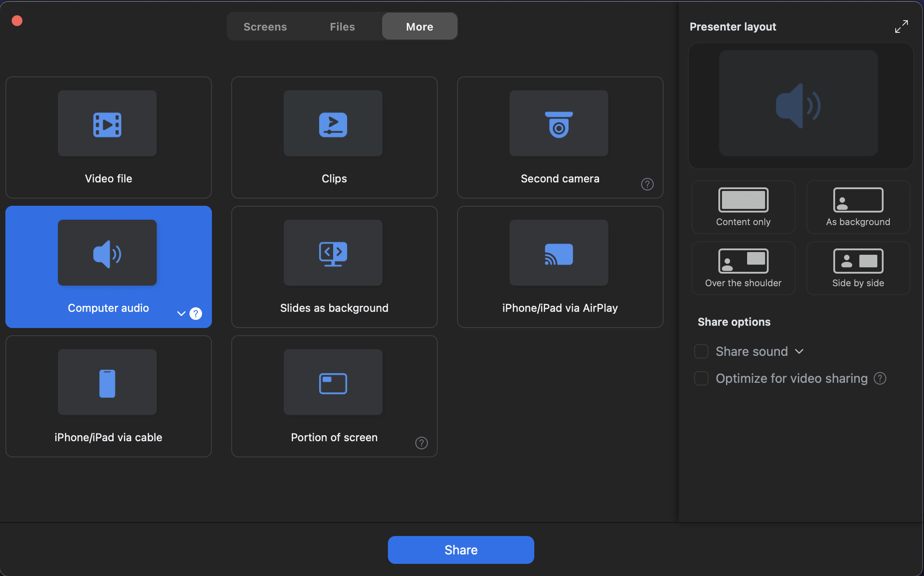Screen dimensions: 924x576
Task: Click the Second camera label
Action: [560, 178]
